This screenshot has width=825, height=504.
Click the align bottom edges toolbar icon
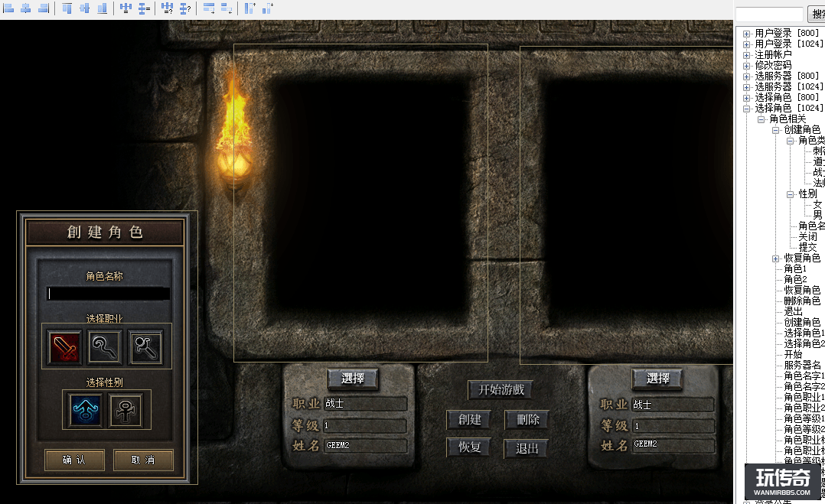(x=103, y=8)
